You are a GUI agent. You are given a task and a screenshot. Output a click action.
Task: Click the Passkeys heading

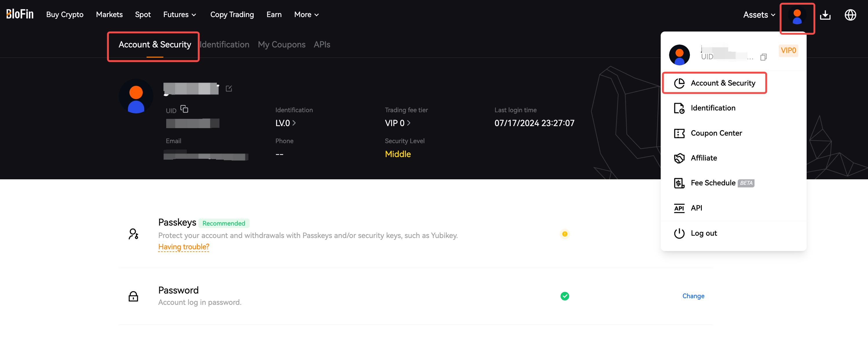[x=177, y=222]
